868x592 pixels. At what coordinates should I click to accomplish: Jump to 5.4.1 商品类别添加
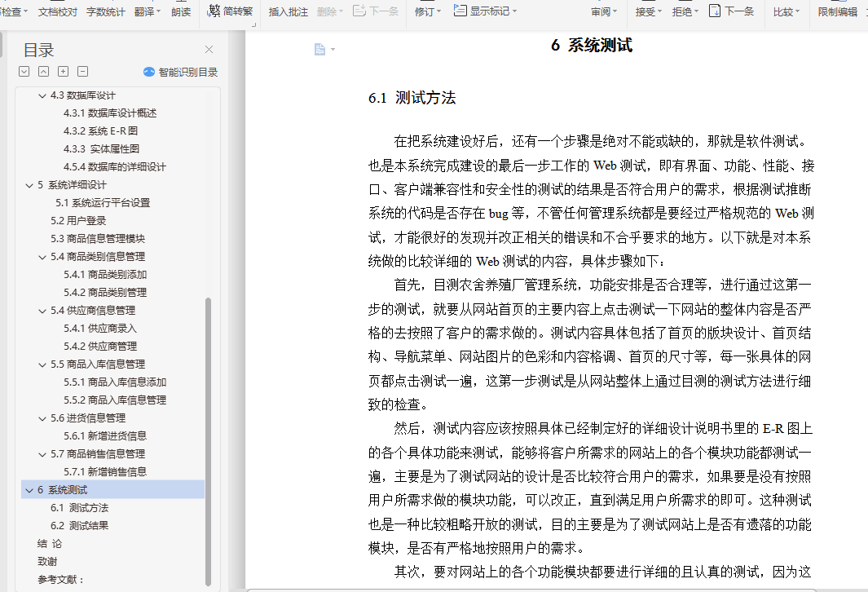pyautogui.click(x=104, y=275)
